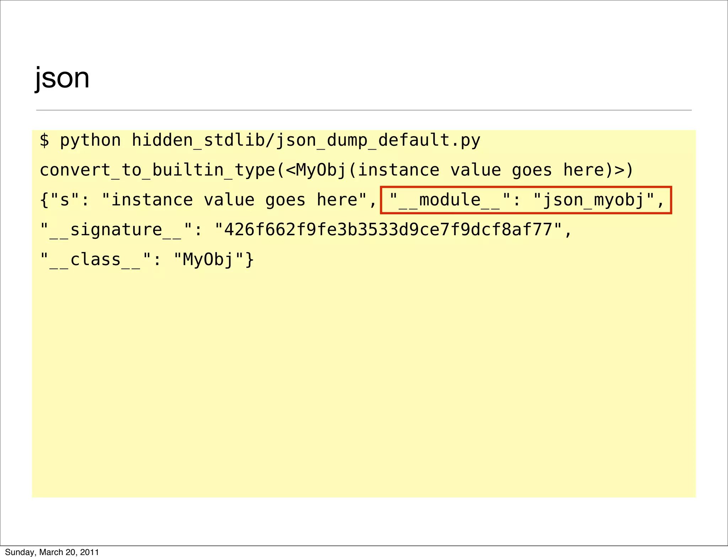Click the text '{"s": "instance value goes here",'
Screen dimensions: 728x560
pos(208,200)
